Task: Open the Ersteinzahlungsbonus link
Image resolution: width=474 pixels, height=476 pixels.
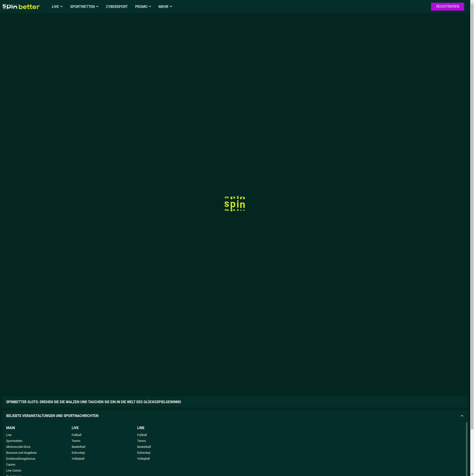Action: [21, 459]
